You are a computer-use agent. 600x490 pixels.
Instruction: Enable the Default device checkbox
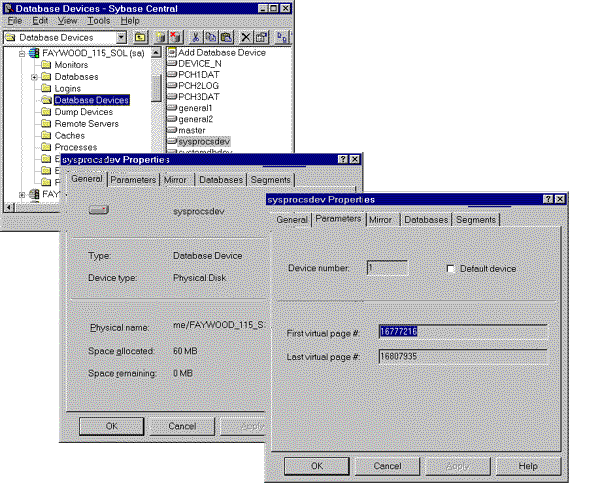(x=451, y=269)
